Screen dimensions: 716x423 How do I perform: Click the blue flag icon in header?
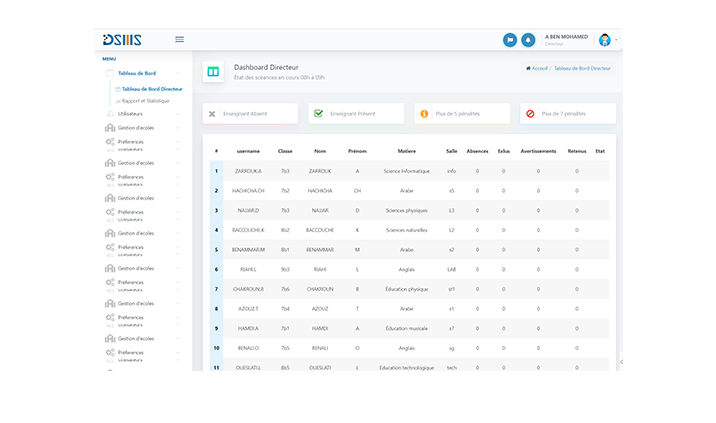[510, 40]
